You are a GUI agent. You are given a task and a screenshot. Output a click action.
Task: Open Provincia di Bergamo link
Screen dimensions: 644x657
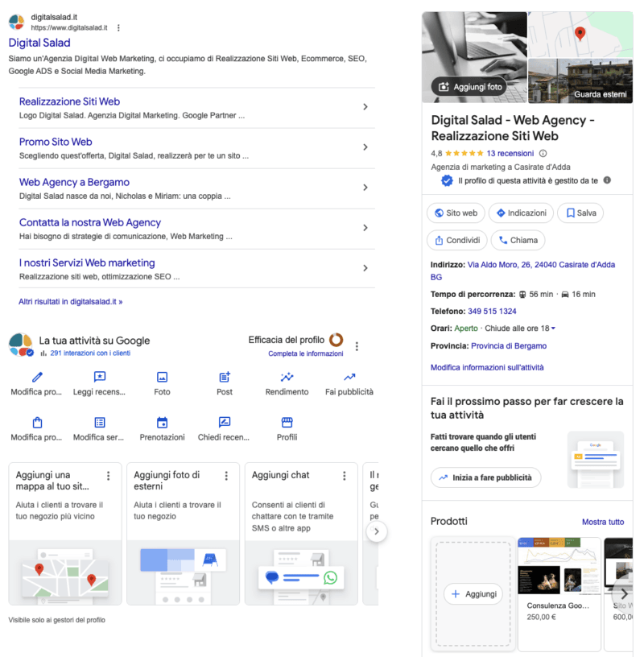[x=509, y=346]
